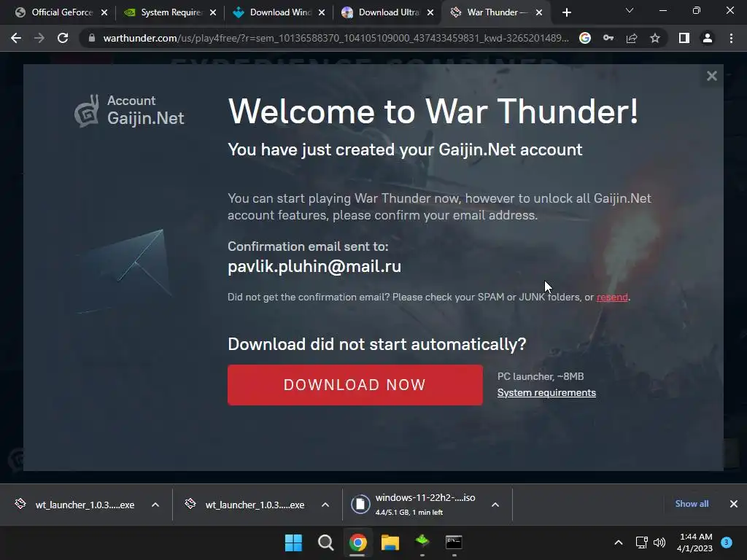747x560 pixels.
Task: Close the Official GeForce tab
Action: [104, 12]
